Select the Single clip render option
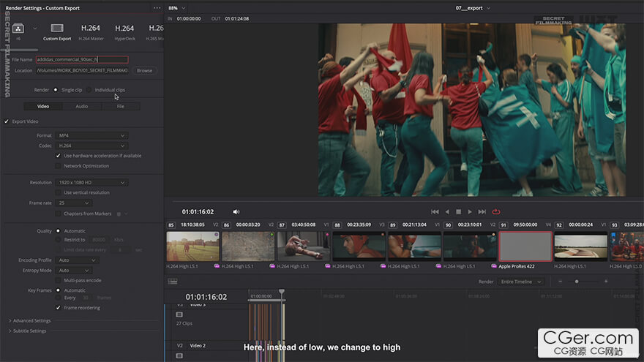This screenshot has height=362, width=644. [56, 90]
